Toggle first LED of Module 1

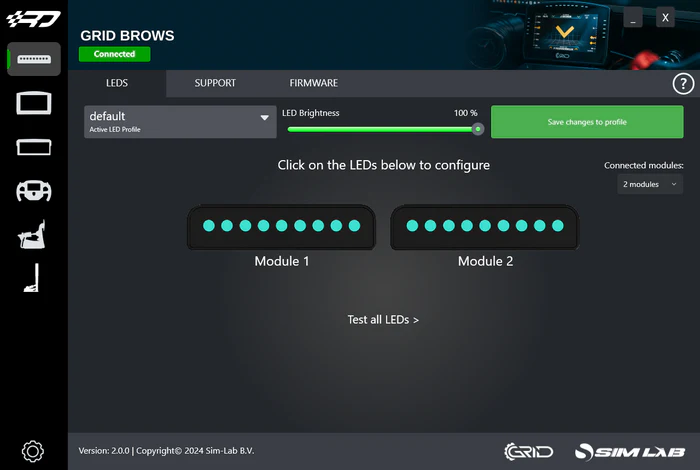pos(209,225)
